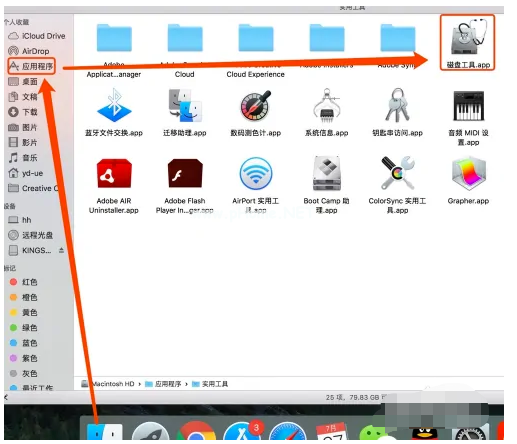Open 音频 MIDI 设置.app piano icon
Viewport: 517px width, 444px height.
pos(468,105)
